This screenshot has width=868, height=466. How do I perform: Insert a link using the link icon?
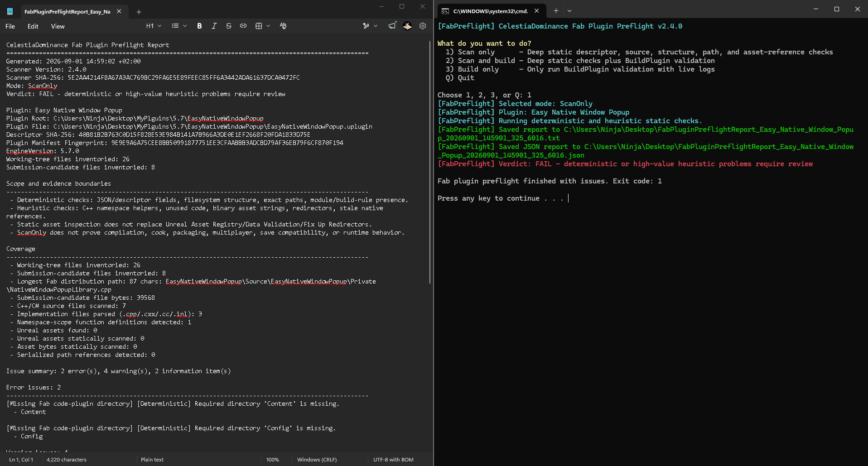243,26
